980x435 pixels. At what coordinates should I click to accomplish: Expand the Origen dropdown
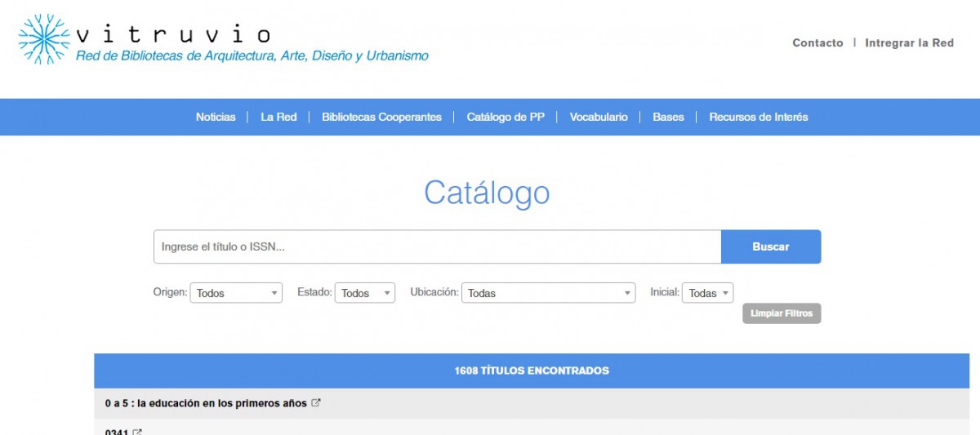tap(235, 293)
